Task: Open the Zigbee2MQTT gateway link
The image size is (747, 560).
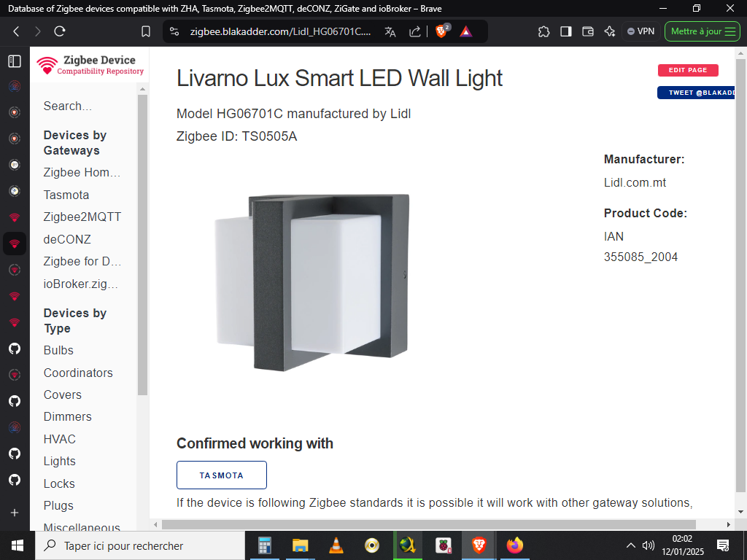Action: [x=82, y=217]
